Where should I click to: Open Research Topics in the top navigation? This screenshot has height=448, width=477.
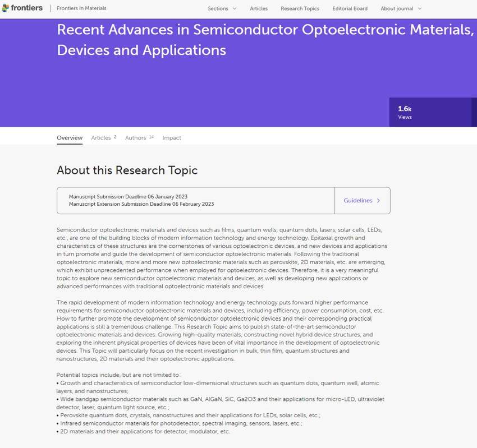pyautogui.click(x=300, y=9)
